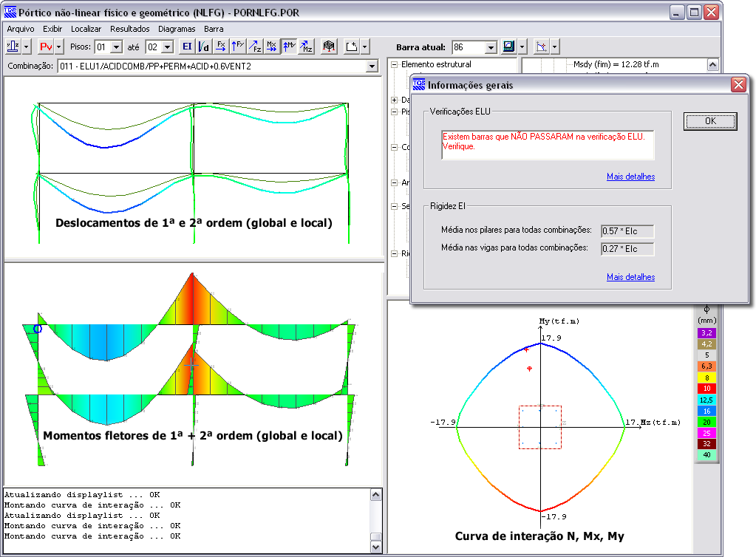Toggle the Fx axial force diagram button
The height and width of the screenshot is (557, 756).
tap(221, 47)
